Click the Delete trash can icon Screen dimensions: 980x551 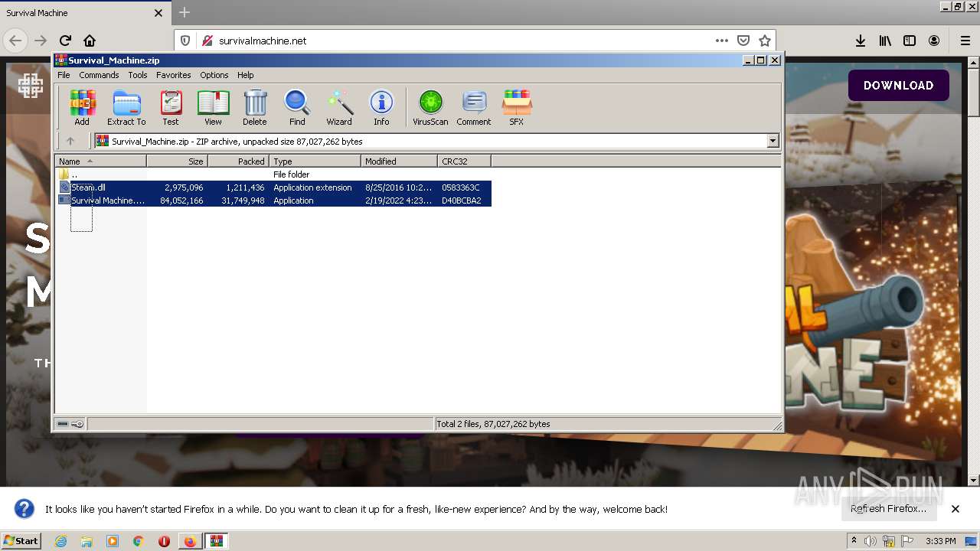255,107
